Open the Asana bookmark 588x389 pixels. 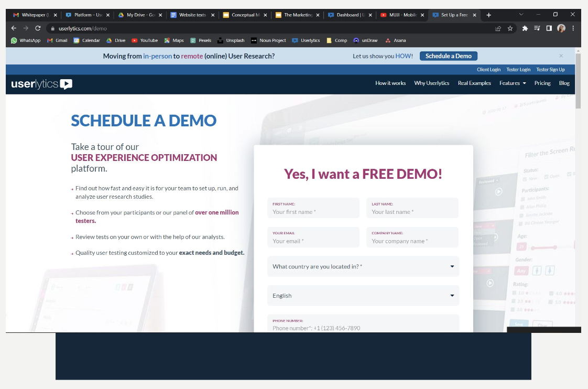coord(396,40)
